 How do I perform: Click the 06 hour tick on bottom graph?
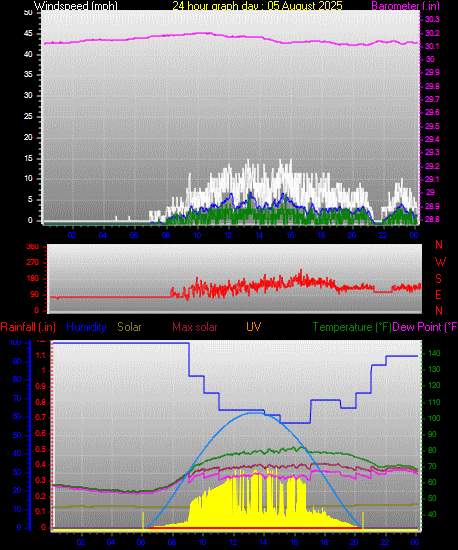(141, 542)
